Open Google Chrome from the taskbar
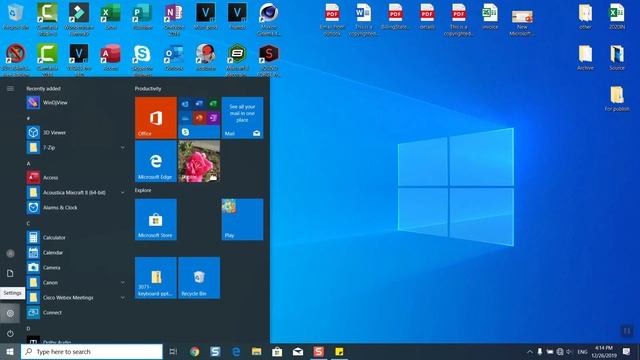Image resolution: width=640 pixels, height=360 pixels. click(x=195, y=351)
